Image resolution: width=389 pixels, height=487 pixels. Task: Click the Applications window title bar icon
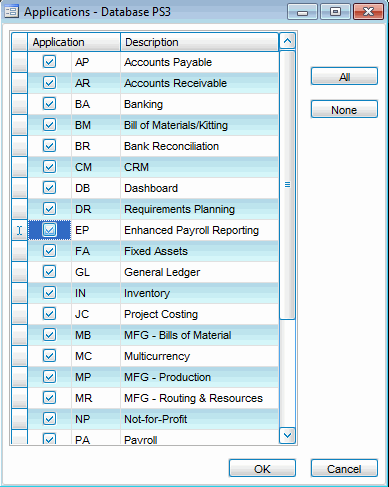coord(12,12)
